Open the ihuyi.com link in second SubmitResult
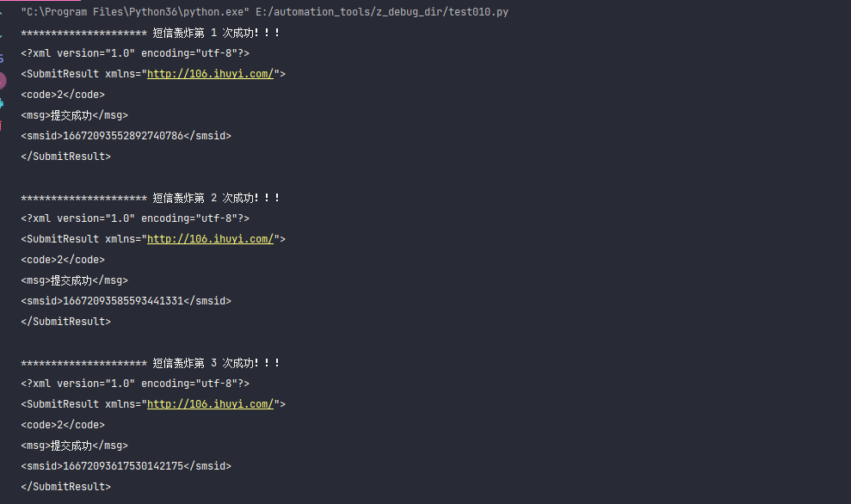This screenshot has width=851, height=504. [211, 239]
